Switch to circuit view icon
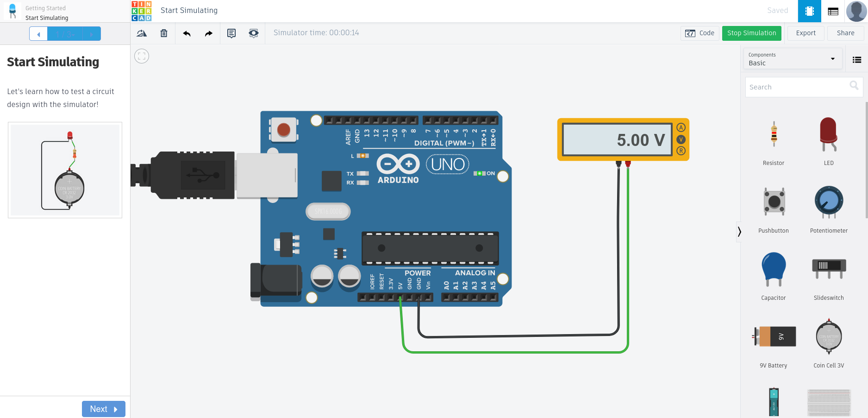This screenshot has height=418, width=868. tap(809, 11)
